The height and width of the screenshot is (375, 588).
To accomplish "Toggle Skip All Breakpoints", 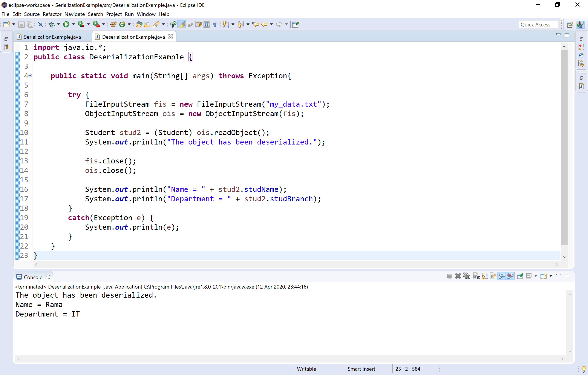I will (40, 25).
